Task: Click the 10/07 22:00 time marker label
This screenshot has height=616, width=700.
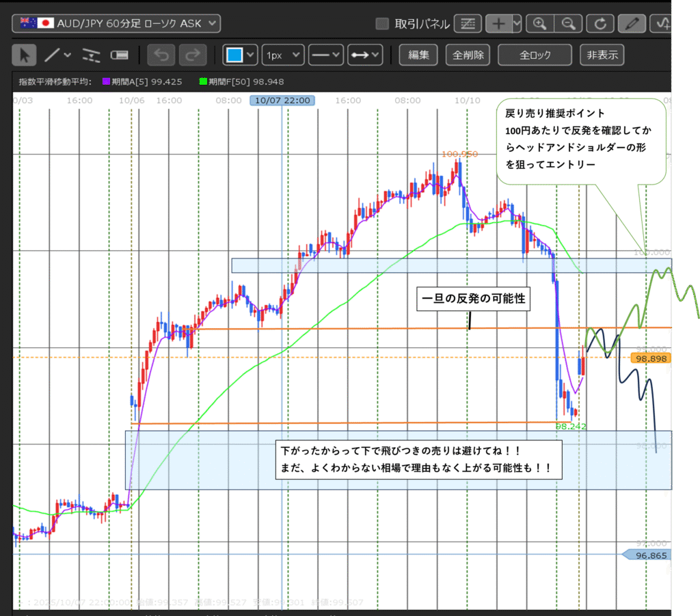Action: (x=282, y=101)
